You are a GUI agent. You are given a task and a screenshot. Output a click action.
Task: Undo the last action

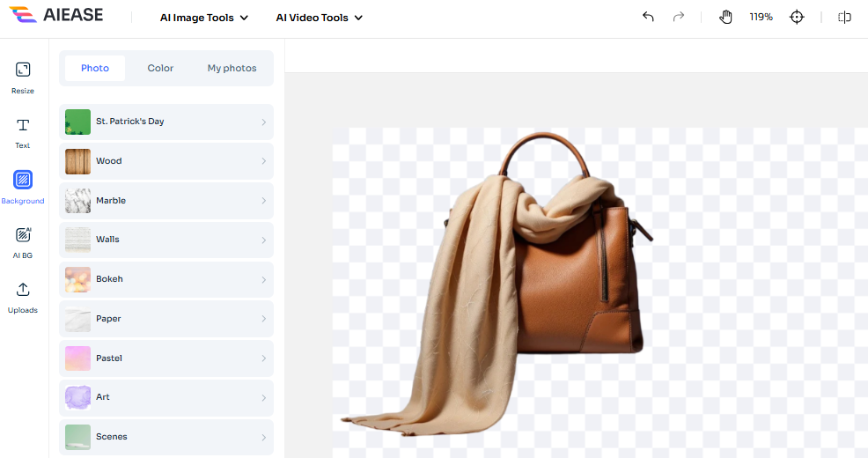coord(648,17)
